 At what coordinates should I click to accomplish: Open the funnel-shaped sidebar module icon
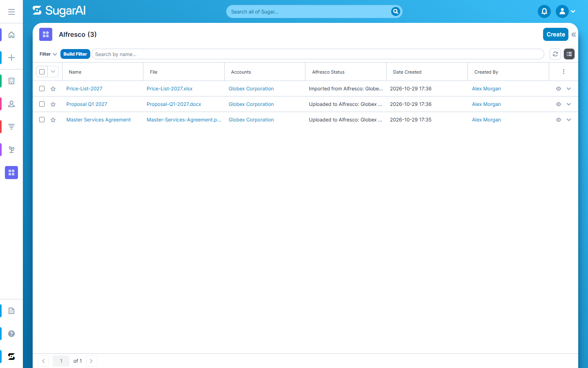click(11, 127)
